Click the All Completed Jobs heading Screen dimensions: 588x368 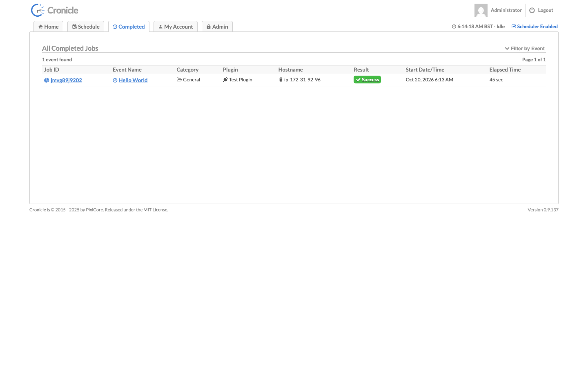[70, 48]
